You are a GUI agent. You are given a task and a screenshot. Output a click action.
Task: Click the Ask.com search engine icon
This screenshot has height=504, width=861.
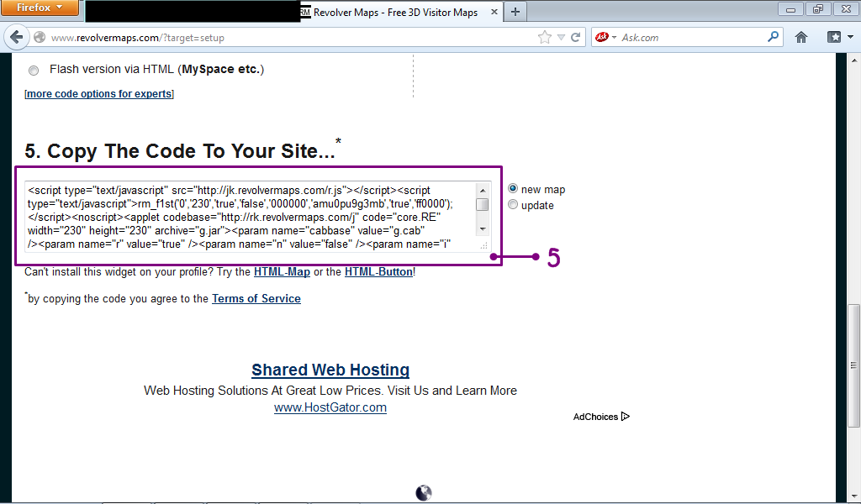pyautogui.click(x=602, y=37)
